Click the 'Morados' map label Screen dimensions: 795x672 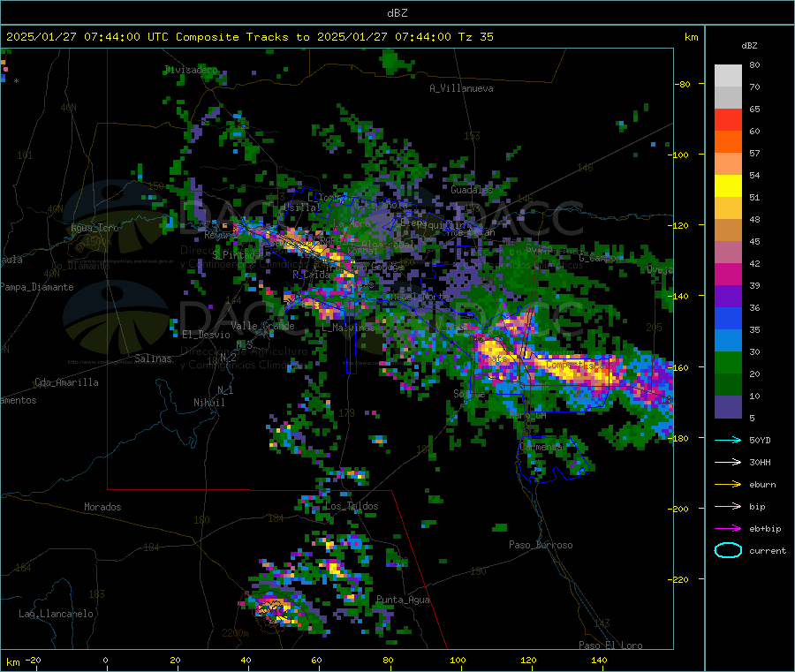point(102,507)
